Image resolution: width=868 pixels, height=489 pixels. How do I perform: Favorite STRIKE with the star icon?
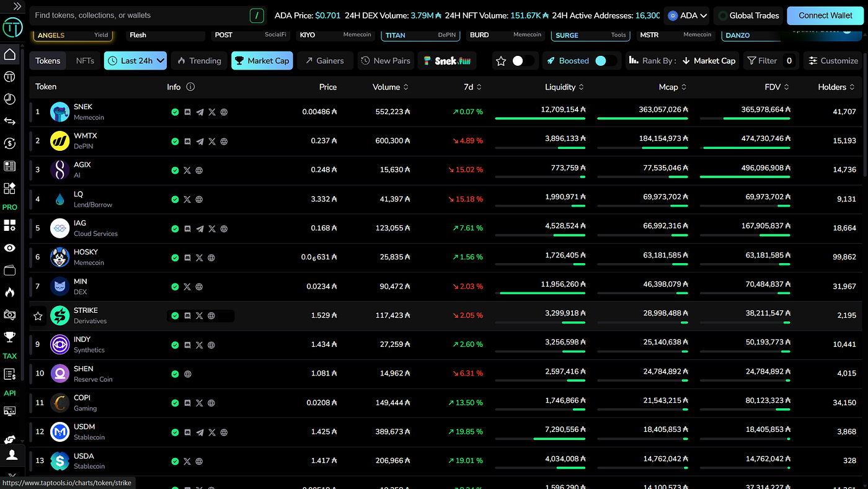38,316
